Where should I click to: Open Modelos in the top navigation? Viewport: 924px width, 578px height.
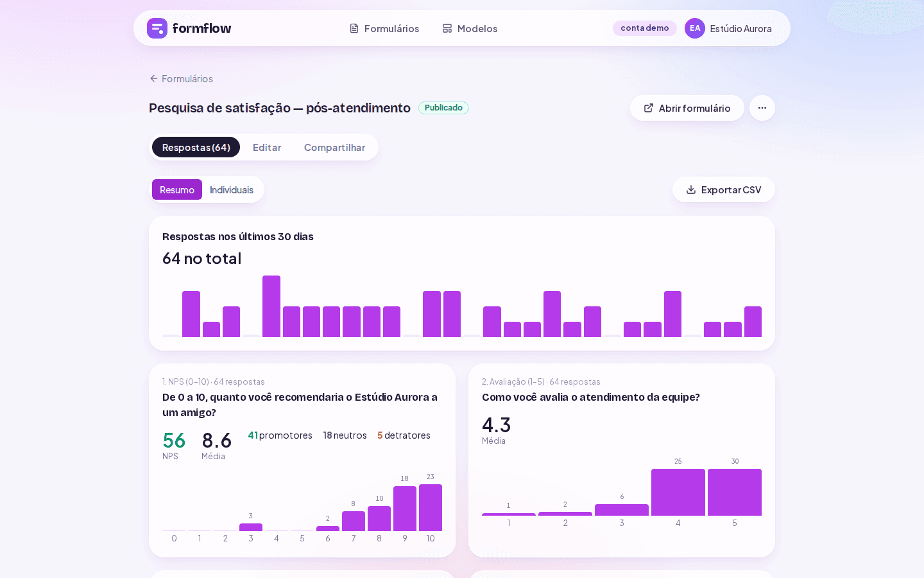[x=470, y=28]
